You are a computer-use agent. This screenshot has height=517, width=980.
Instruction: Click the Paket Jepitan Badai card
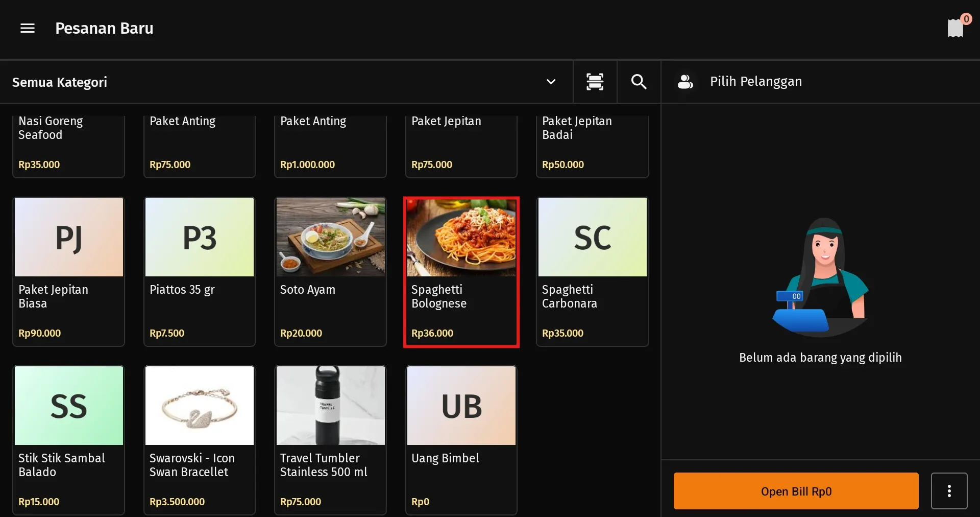[x=592, y=143]
